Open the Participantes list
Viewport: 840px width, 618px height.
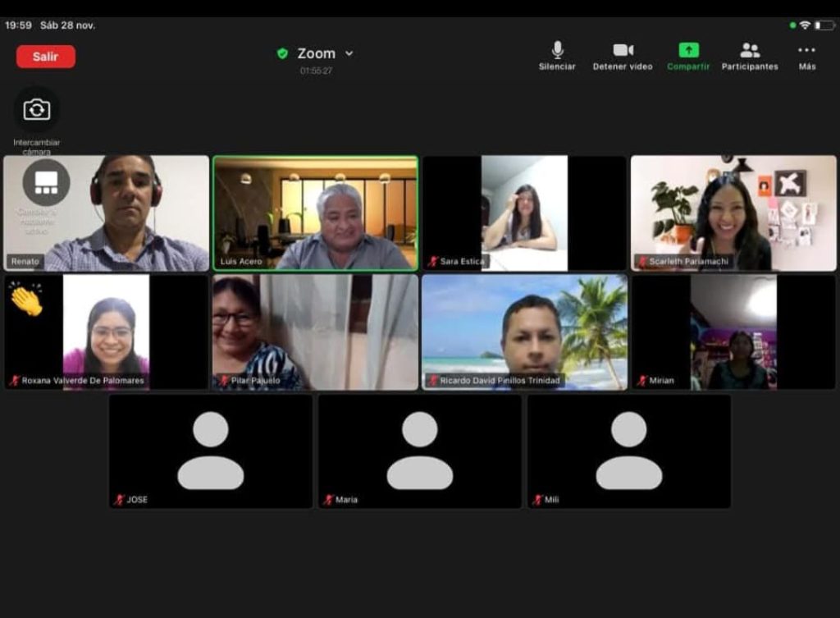pos(750,51)
